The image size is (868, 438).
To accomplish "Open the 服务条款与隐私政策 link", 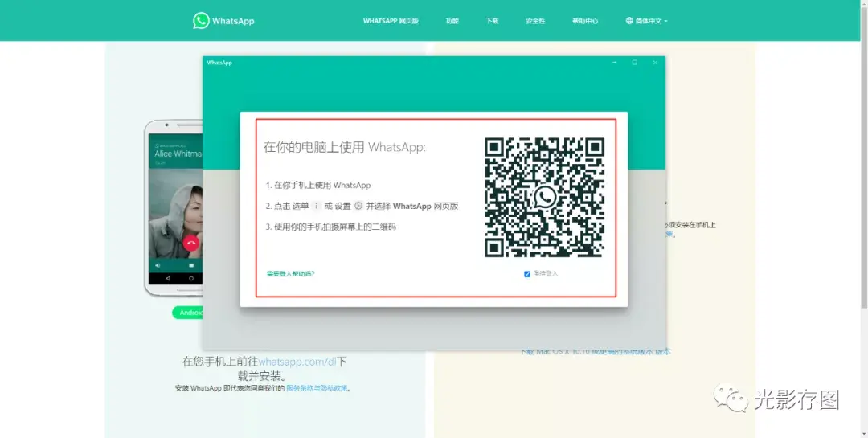I will point(317,389).
